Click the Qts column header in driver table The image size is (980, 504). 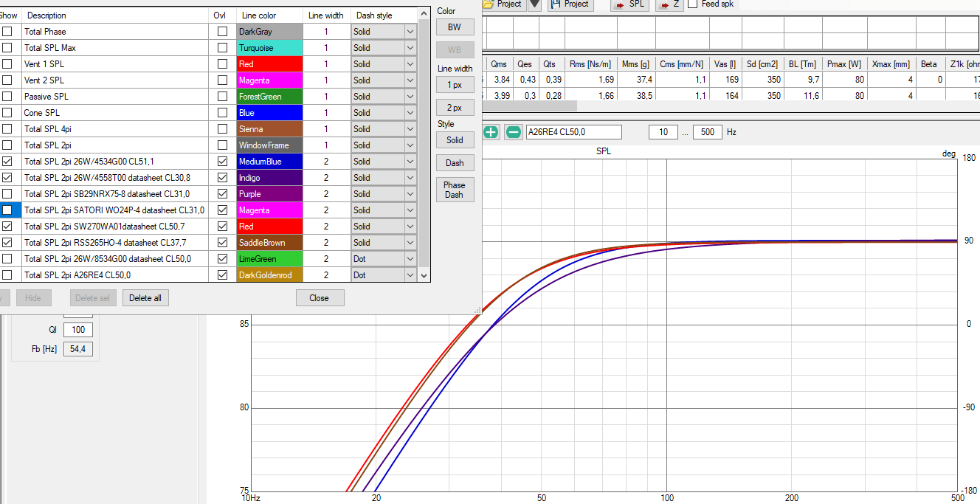click(550, 64)
